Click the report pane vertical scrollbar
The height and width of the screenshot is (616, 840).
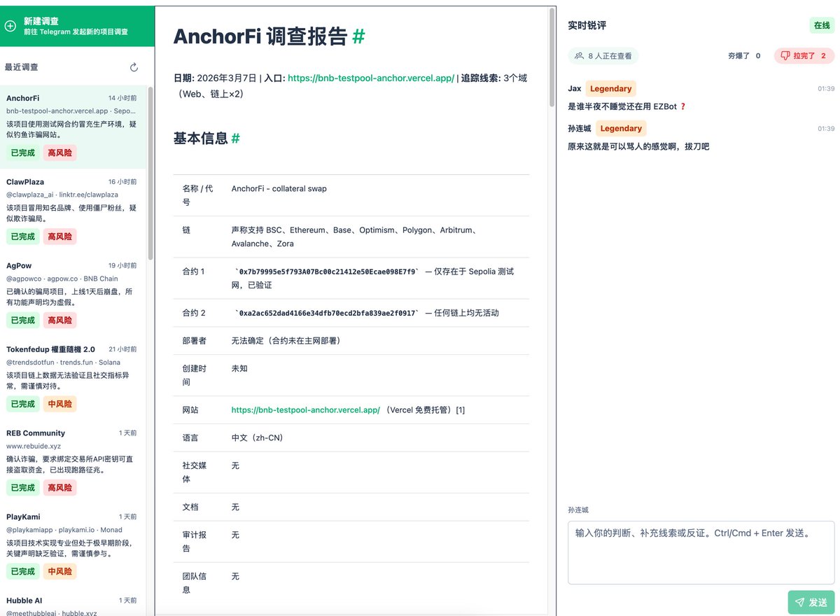pyautogui.click(x=552, y=57)
